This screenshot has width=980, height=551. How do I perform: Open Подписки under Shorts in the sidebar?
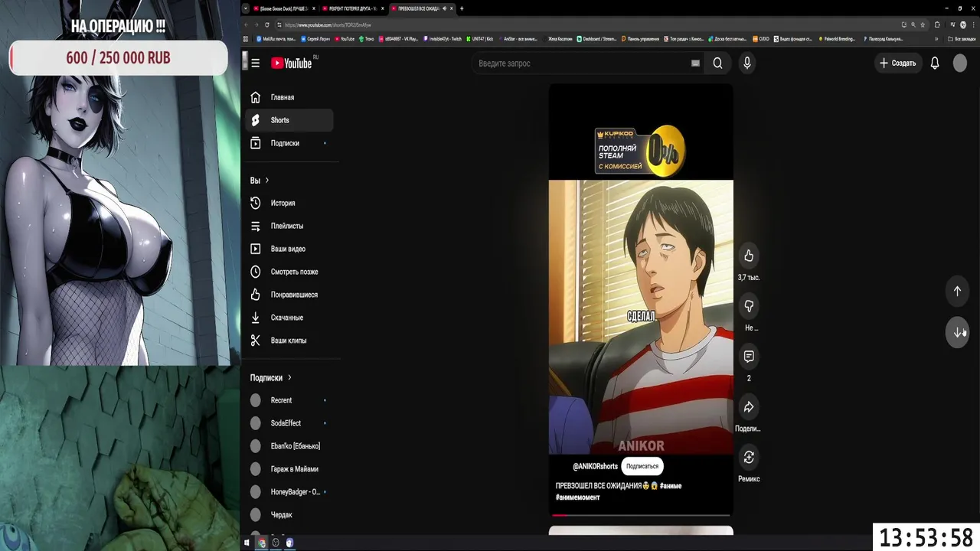pos(289,143)
